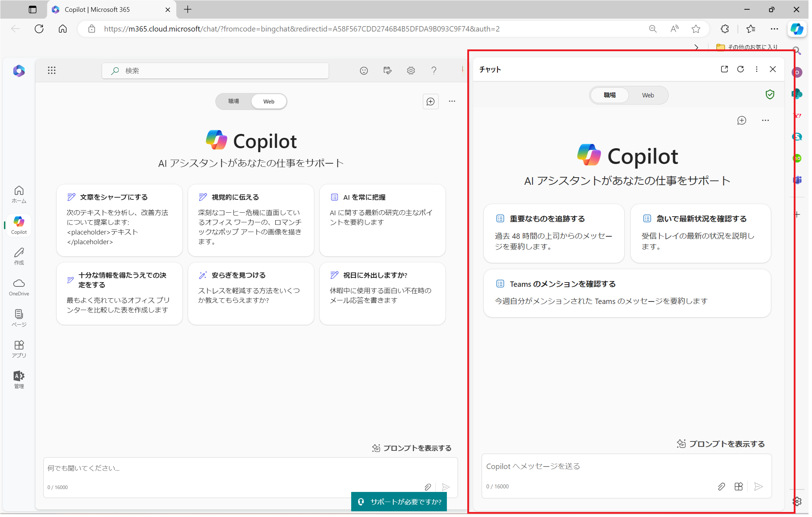Select Web in the side panel toggle

[x=648, y=95]
